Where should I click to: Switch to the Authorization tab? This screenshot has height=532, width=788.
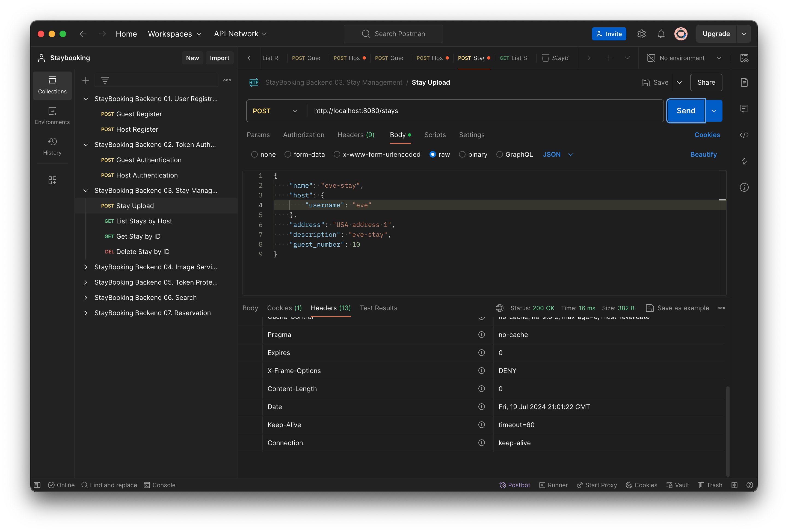coord(303,135)
